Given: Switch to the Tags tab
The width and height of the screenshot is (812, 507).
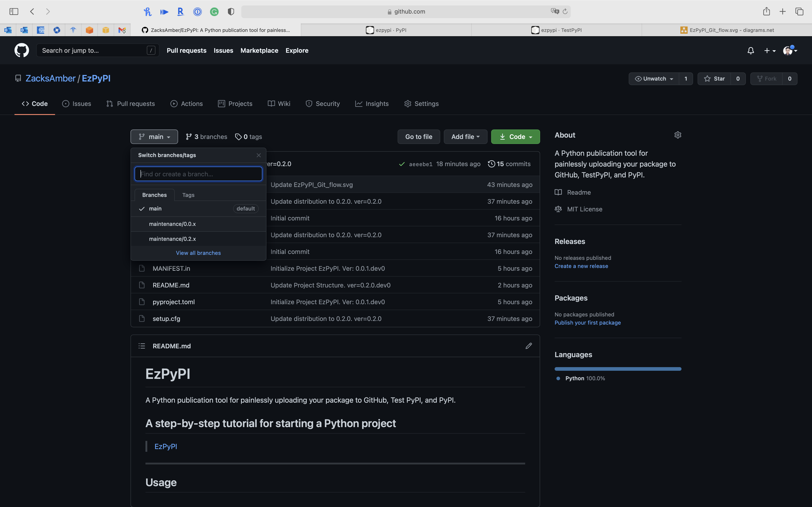Looking at the screenshot, I should (x=188, y=195).
